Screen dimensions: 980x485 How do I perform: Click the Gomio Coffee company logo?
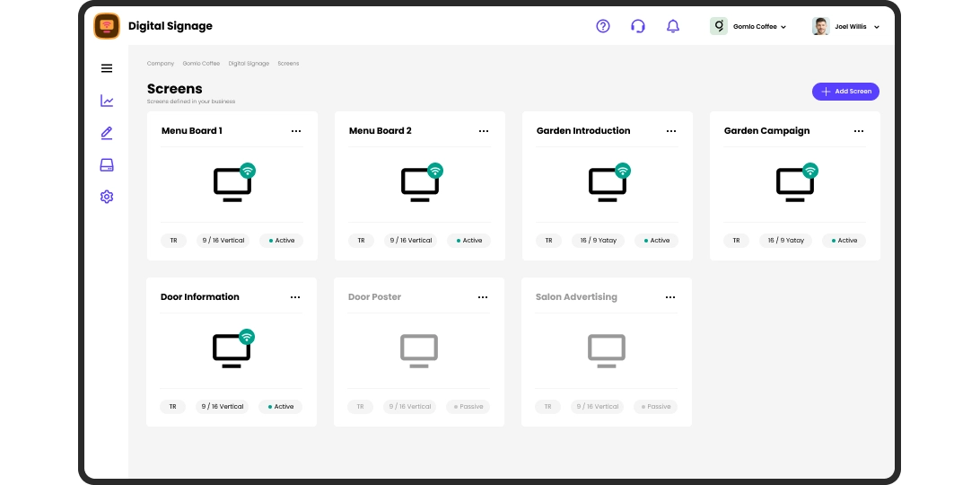click(x=719, y=26)
